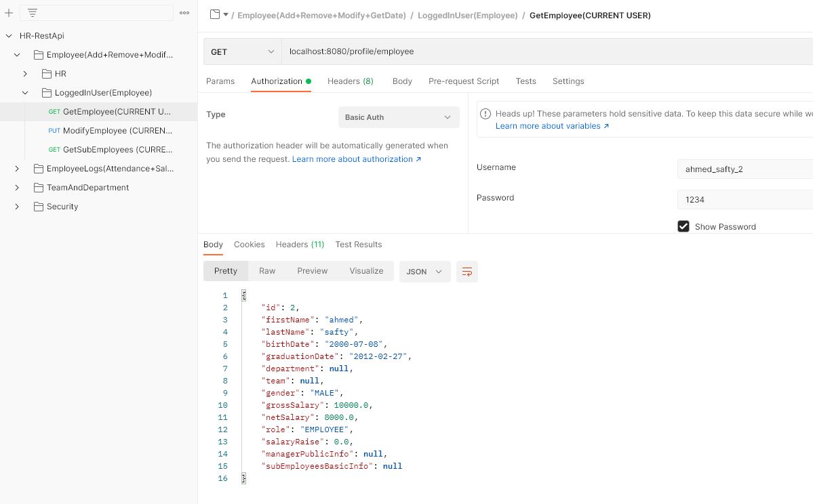Viewport: 813px width, 504px height.
Task: Expand the EmployeeLogs folder chevron
Action: click(17, 169)
